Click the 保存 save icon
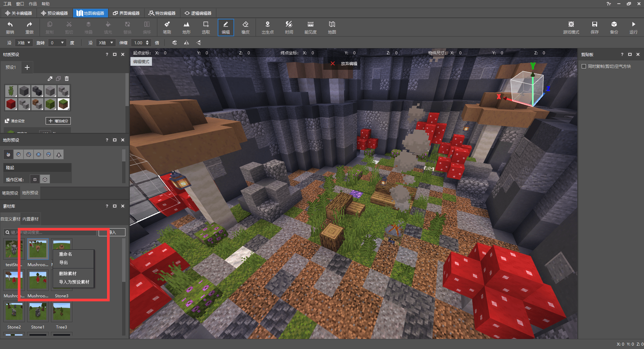The width and height of the screenshot is (644, 349). click(595, 27)
